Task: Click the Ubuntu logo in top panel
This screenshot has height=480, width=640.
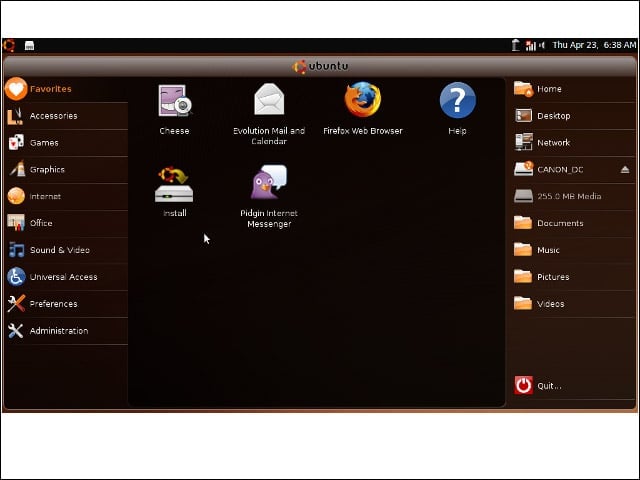Action: [9, 45]
